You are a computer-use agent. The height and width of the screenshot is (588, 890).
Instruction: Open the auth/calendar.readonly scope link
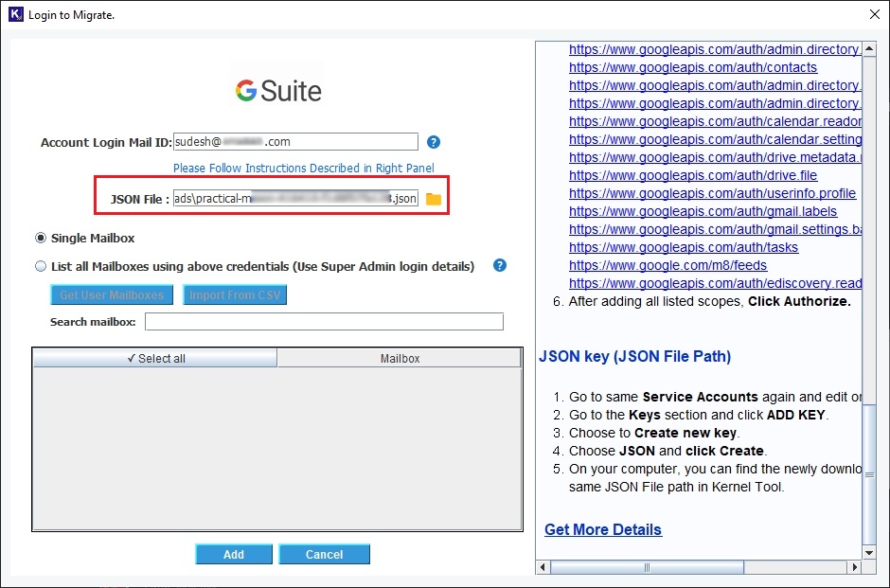pyautogui.click(x=715, y=121)
